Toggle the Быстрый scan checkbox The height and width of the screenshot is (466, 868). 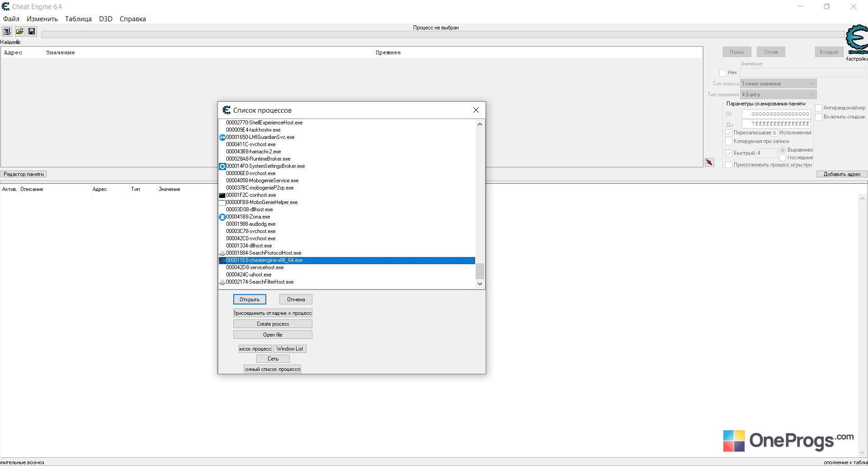[x=729, y=153]
